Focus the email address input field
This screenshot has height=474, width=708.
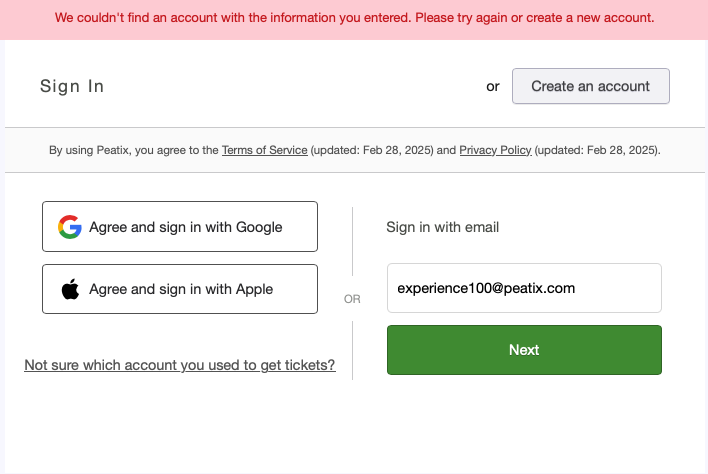[524, 288]
